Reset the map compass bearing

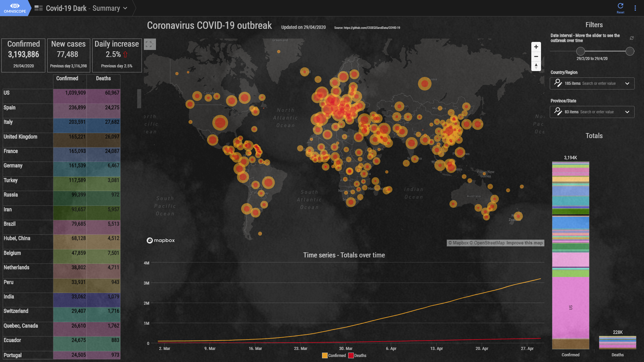[x=536, y=66]
